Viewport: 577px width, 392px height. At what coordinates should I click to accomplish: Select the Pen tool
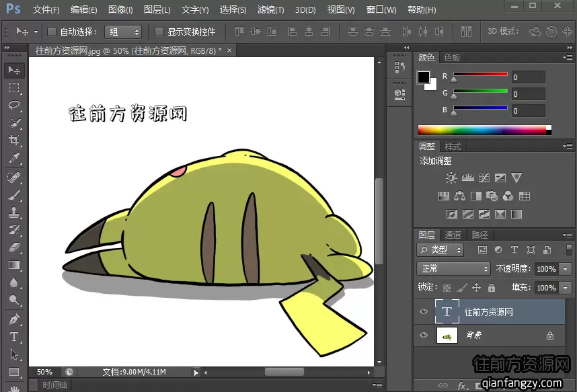[x=14, y=319]
